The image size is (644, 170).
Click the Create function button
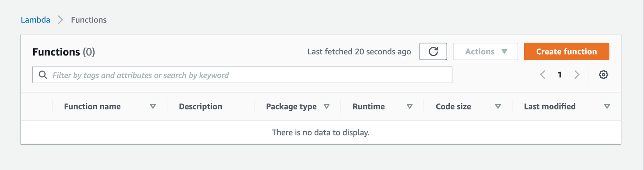coord(566,52)
